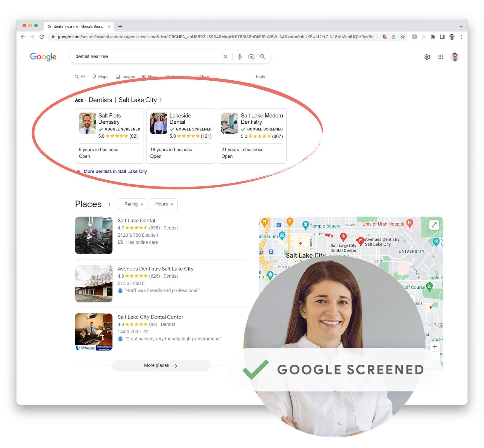The width and height of the screenshot is (484, 448).
Task: Zoom in on the map with the plus control
Action: pos(435,347)
